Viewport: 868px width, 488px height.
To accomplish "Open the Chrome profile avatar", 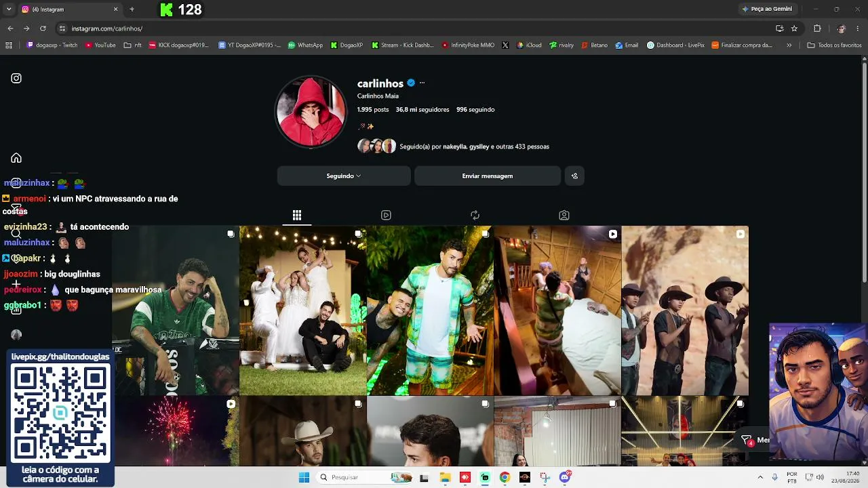I will [841, 28].
